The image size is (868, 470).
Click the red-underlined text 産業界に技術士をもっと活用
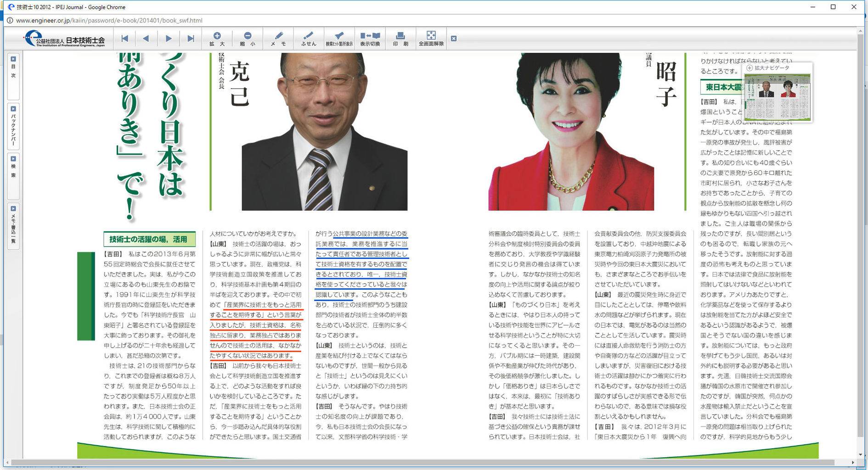pyautogui.click(x=263, y=305)
